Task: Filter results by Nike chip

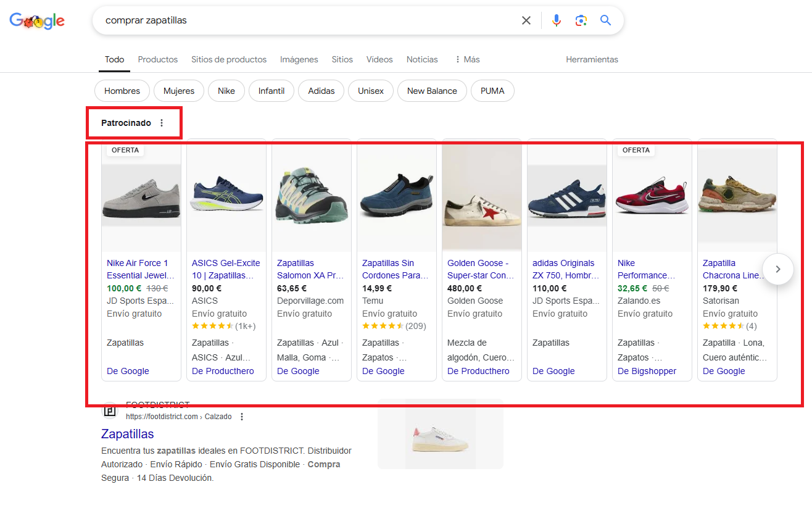Action: tap(226, 91)
